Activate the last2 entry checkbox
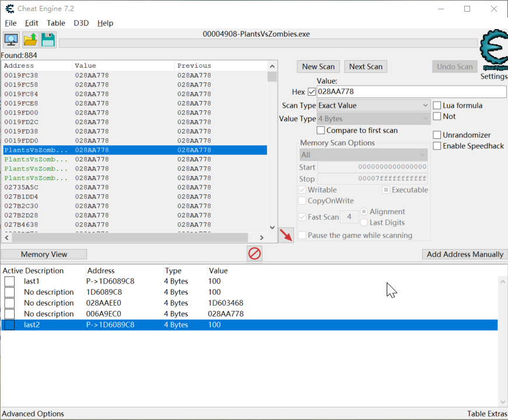The width and height of the screenshot is (508, 420). coord(9,325)
